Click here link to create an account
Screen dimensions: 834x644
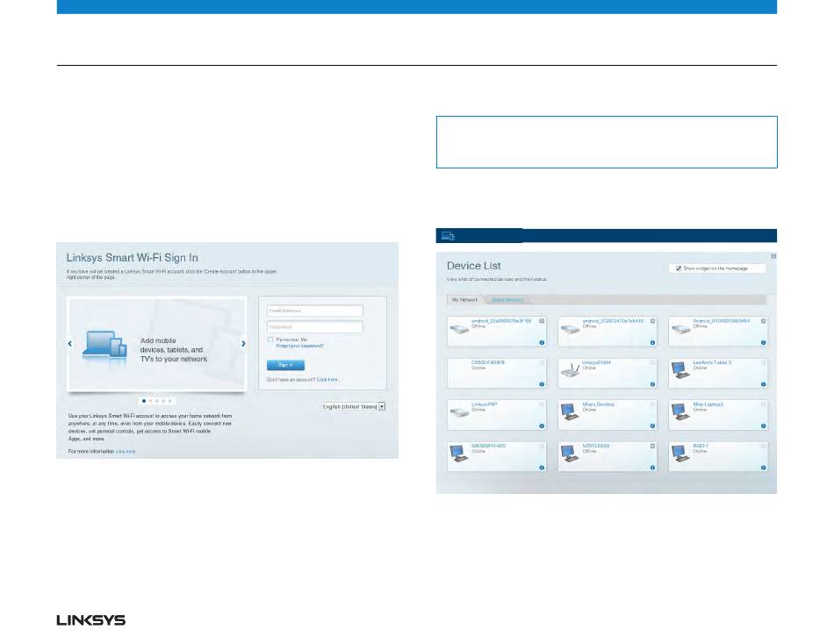(x=327, y=380)
